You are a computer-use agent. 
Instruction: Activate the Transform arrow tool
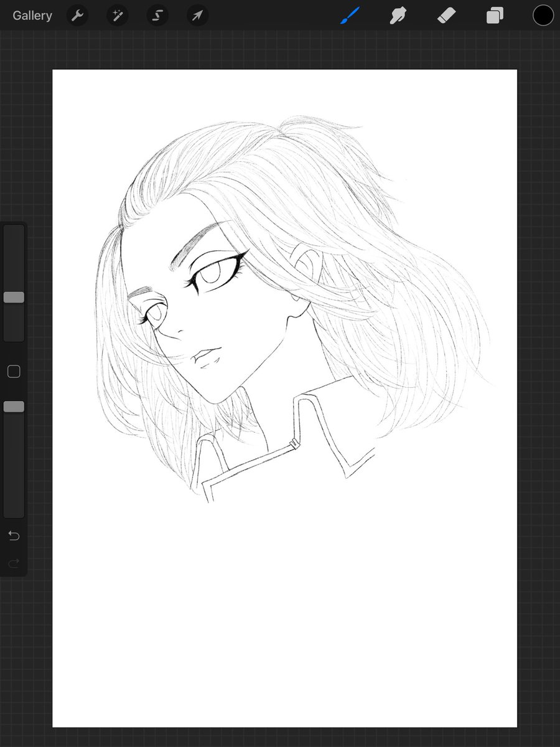(x=197, y=16)
